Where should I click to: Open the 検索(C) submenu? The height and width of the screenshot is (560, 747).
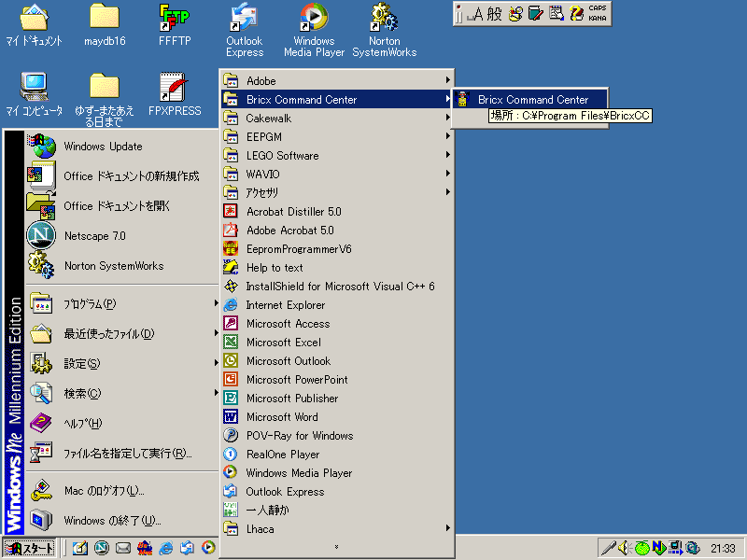coord(122,393)
